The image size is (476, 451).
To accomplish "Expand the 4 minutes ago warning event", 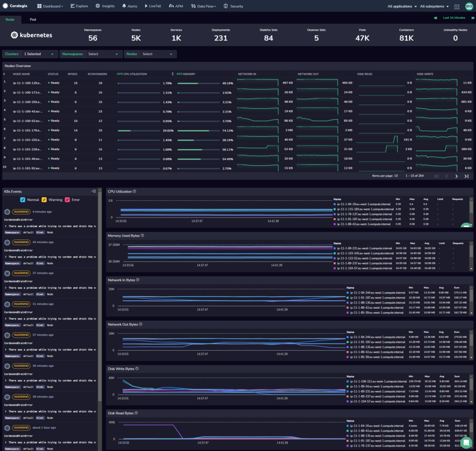I will [x=6, y=226].
